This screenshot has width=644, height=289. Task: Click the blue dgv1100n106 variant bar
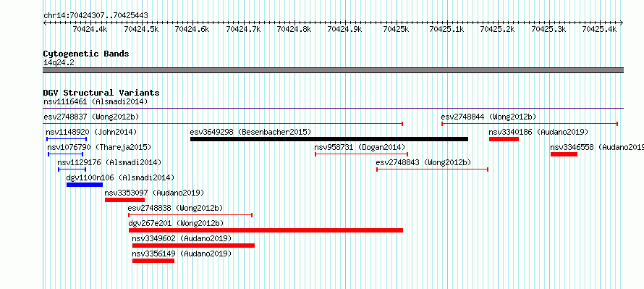[x=85, y=185]
